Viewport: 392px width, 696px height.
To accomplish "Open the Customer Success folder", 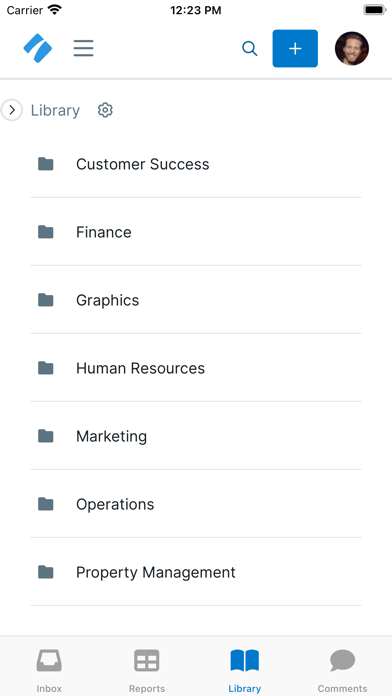I will pos(196,164).
